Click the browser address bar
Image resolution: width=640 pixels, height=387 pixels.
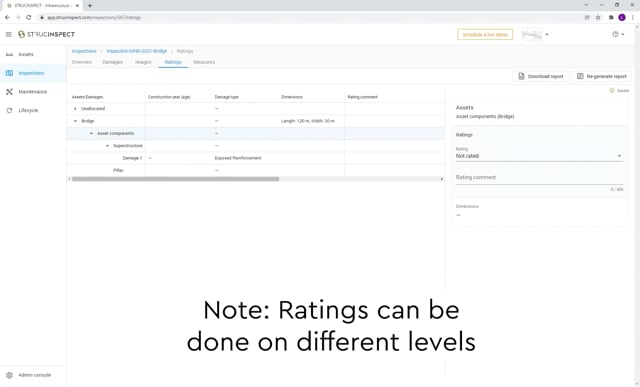[x=310, y=18]
